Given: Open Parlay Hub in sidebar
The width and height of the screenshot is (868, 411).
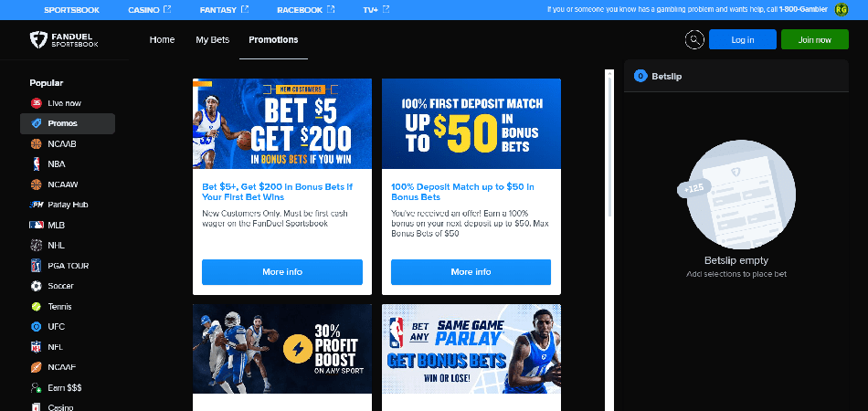Looking at the screenshot, I should coord(59,205).
